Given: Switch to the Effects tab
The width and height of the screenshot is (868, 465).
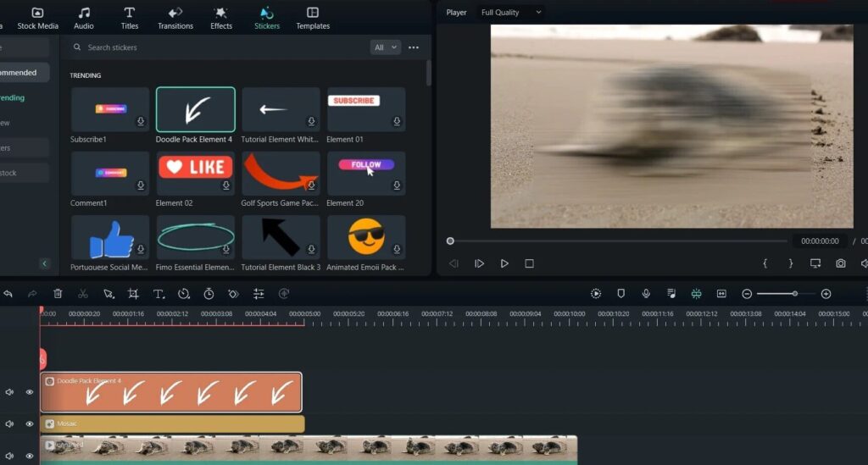Looking at the screenshot, I should point(221,19).
